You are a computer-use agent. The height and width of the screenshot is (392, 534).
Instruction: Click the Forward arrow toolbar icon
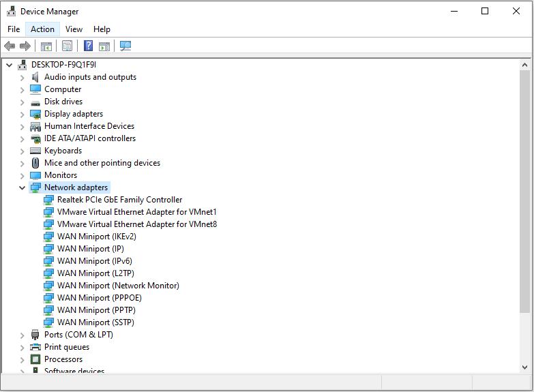point(25,46)
